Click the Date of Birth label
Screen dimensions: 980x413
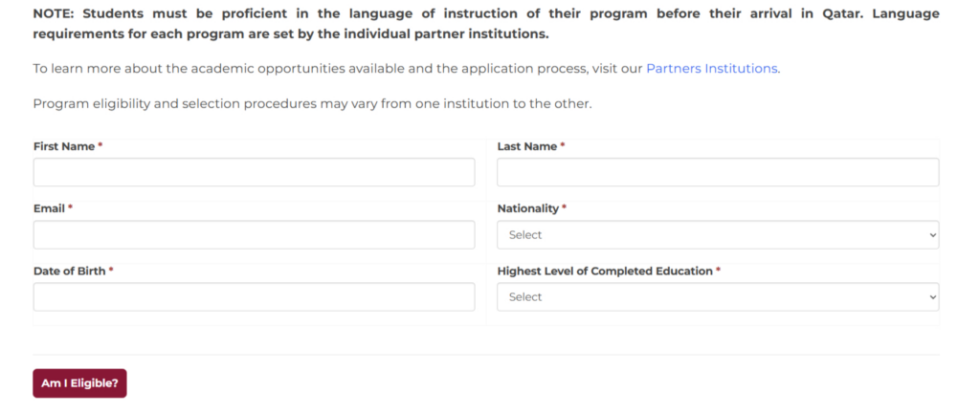click(x=69, y=271)
